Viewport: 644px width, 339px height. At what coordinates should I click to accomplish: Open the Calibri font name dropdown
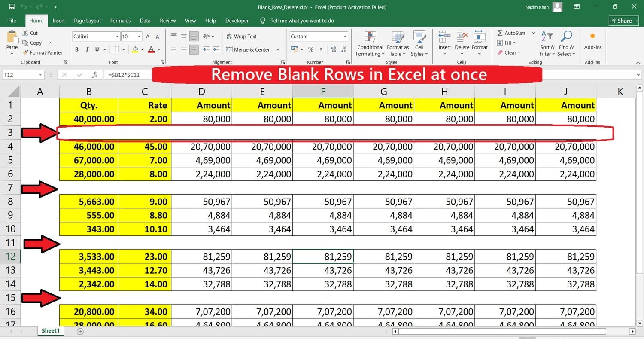pyautogui.click(x=117, y=37)
